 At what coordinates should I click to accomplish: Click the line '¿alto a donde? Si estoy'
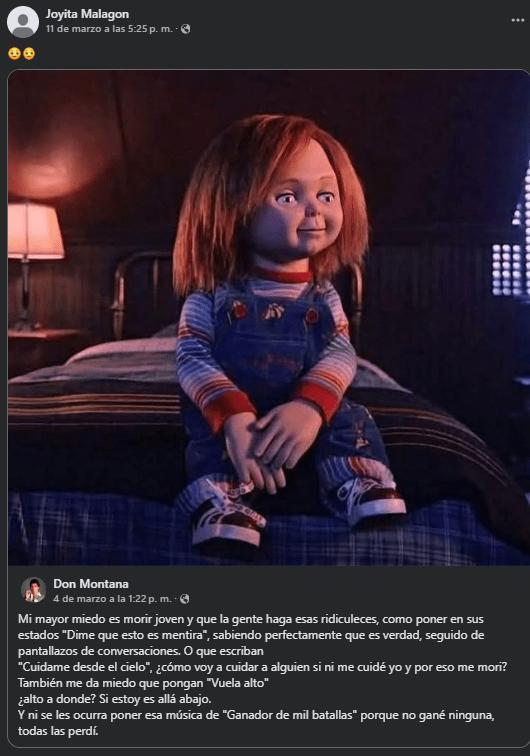pos(115,699)
